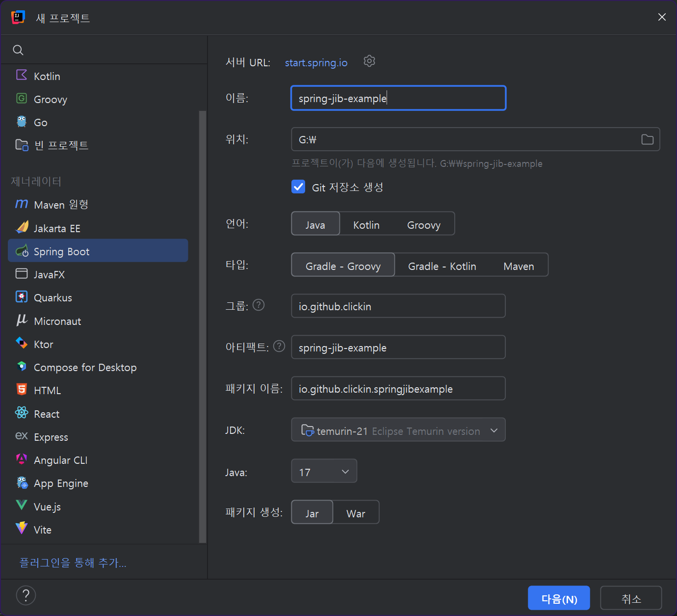Click the 취소 cancel button
Viewport: 677px width, 616px height.
631,598
